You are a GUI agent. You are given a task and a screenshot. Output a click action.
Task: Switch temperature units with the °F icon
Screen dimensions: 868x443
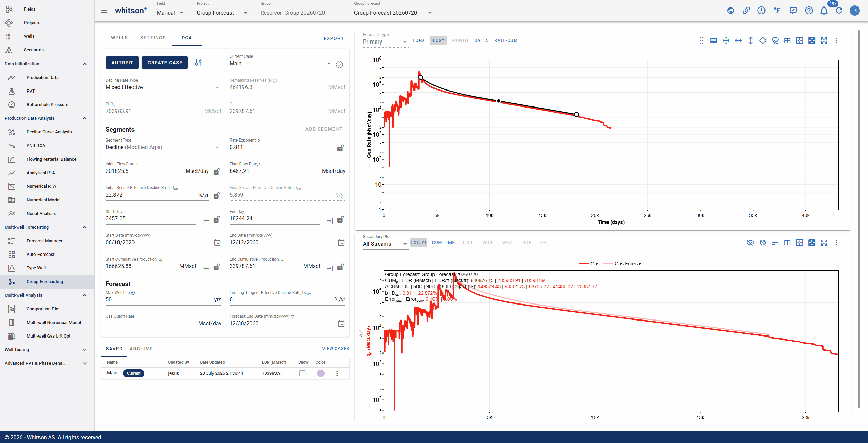[777, 11]
